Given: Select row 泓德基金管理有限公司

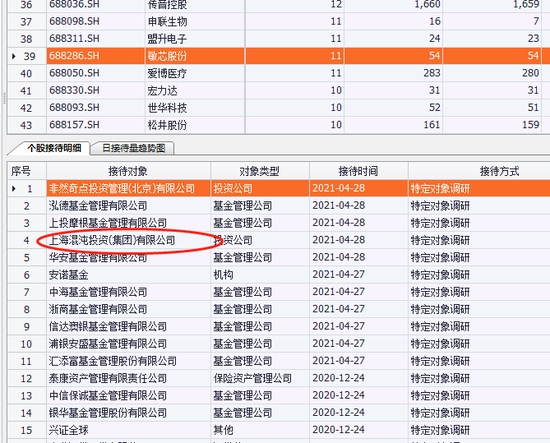Looking at the screenshot, I should click(x=98, y=206).
